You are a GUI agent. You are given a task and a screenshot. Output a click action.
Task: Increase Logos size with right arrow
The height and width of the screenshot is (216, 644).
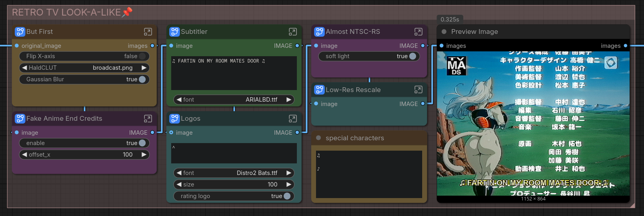(289, 185)
